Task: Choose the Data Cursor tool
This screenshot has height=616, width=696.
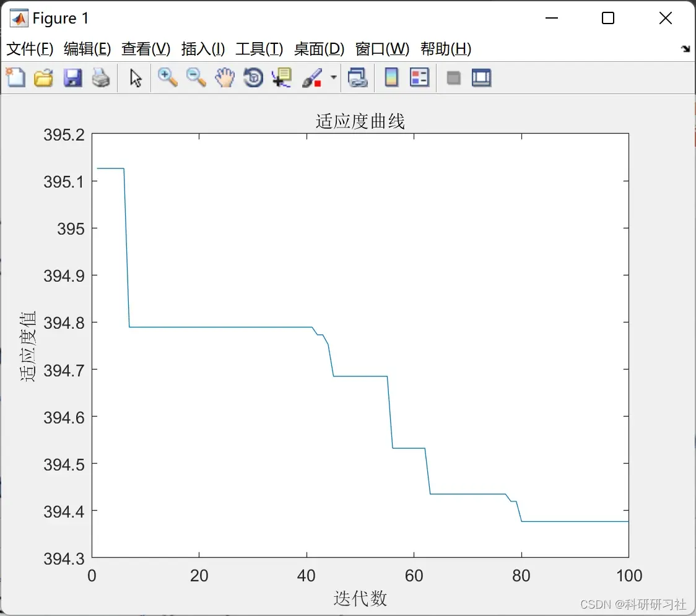Action: [282, 77]
